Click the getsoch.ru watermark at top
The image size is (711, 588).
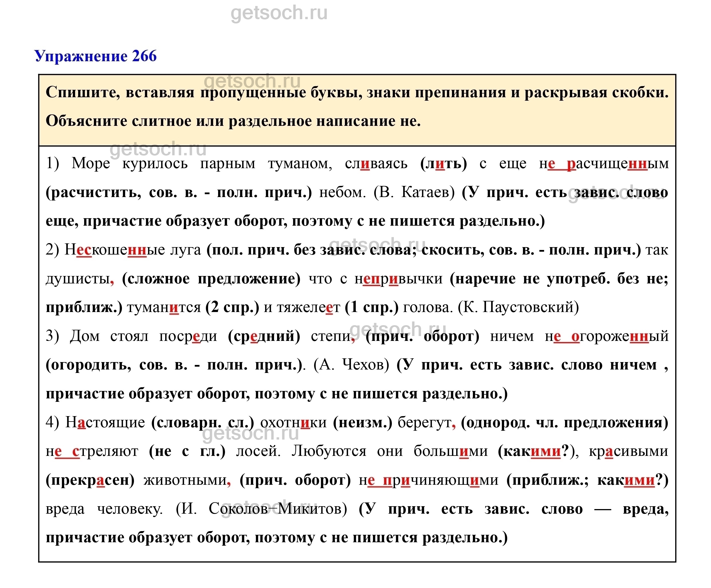[x=279, y=13]
